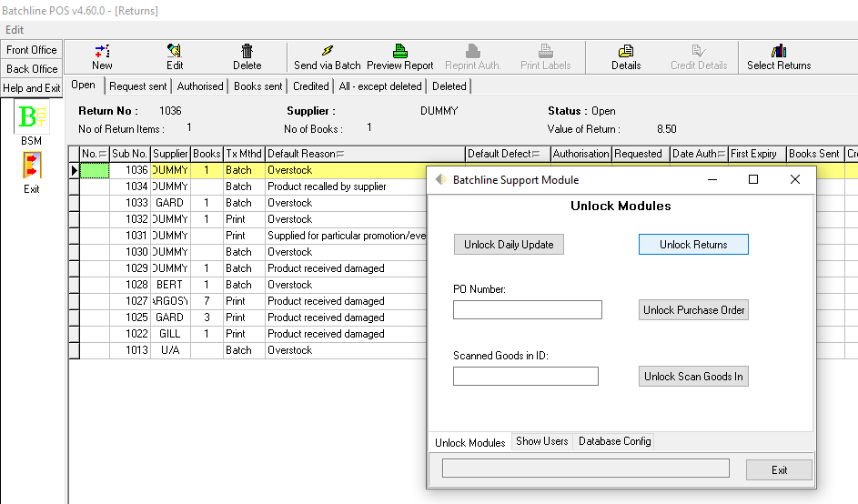This screenshot has width=858, height=504.
Task: Open the Details toolbar icon
Action: coord(626,51)
